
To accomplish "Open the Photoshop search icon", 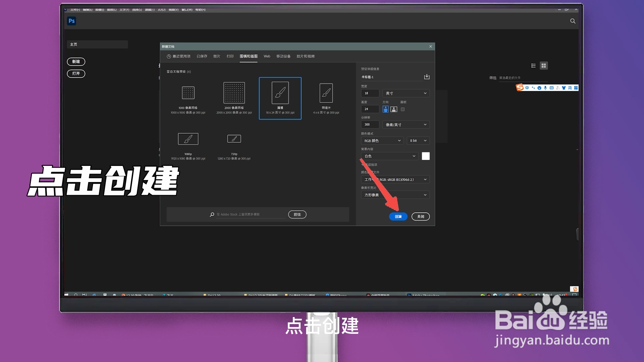I will [573, 21].
